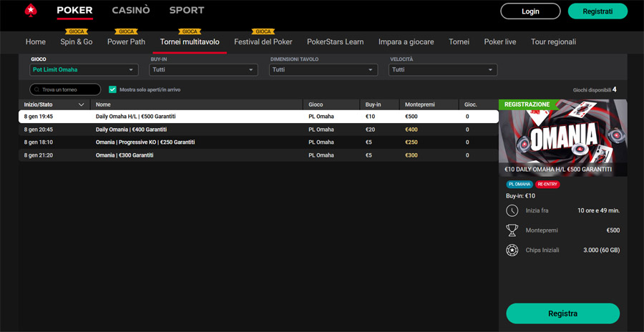Switch to the SPORT top section
This screenshot has height=332, width=644.
[187, 11]
